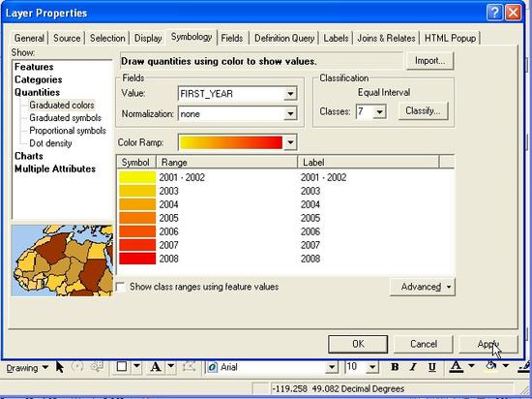Open the Labels tab
This screenshot has height=399, width=532.
[x=336, y=38]
